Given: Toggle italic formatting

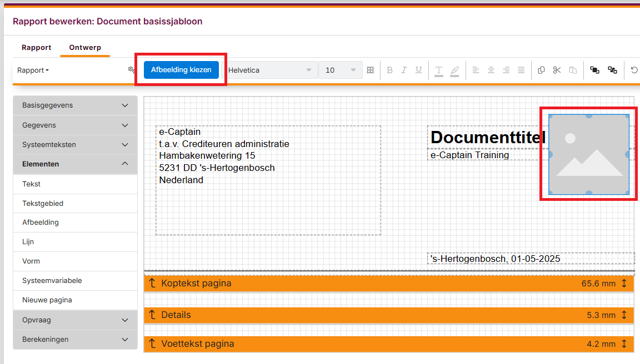Looking at the screenshot, I should tap(404, 70).
